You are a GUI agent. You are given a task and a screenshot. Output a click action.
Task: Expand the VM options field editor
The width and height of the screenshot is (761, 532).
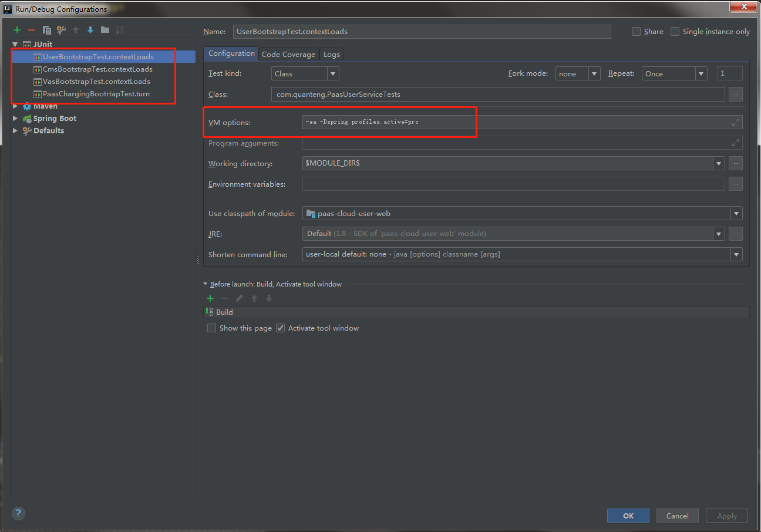tap(736, 122)
